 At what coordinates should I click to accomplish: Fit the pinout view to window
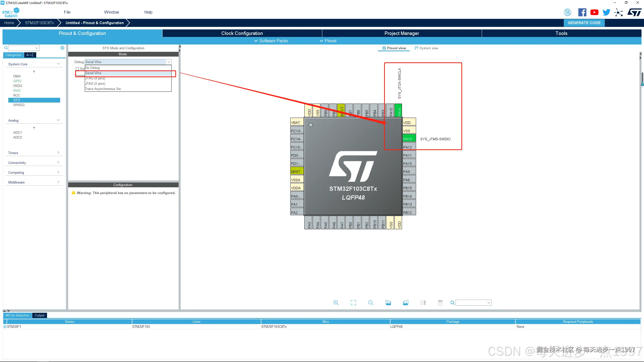[353, 303]
